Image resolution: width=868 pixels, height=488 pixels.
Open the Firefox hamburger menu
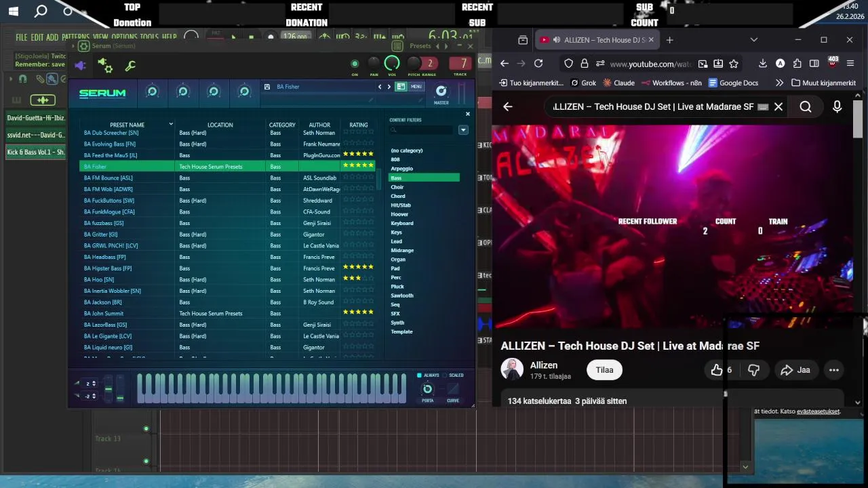point(850,64)
